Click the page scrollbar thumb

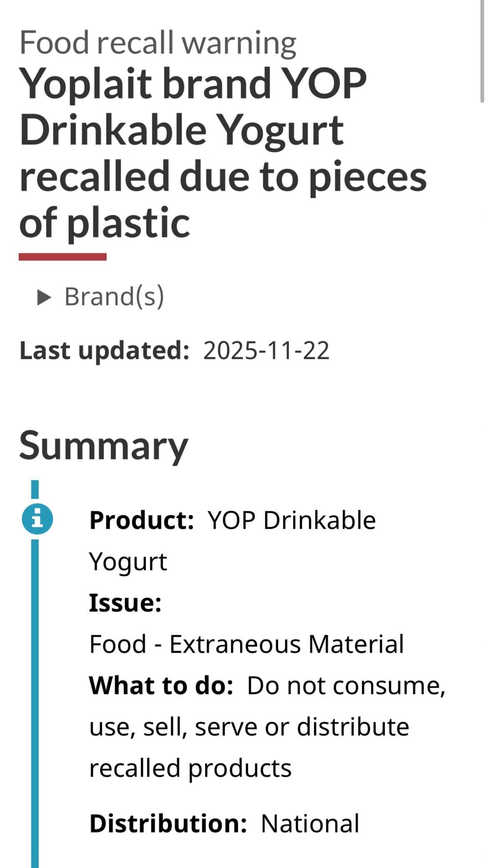pyautogui.click(x=482, y=51)
